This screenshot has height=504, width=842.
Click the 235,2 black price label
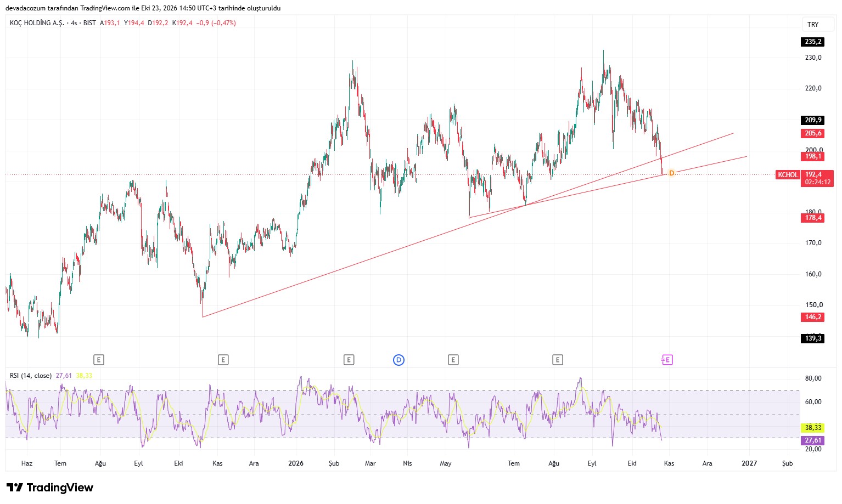[x=812, y=42]
